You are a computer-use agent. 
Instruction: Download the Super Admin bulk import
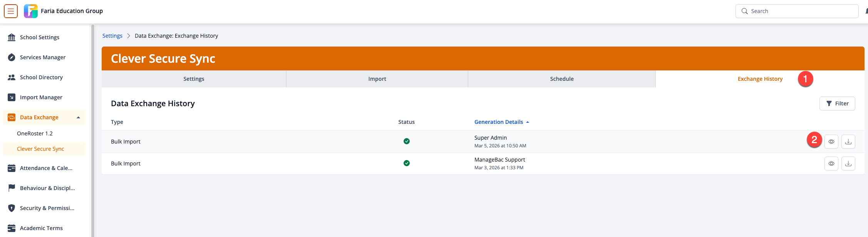click(x=848, y=142)
